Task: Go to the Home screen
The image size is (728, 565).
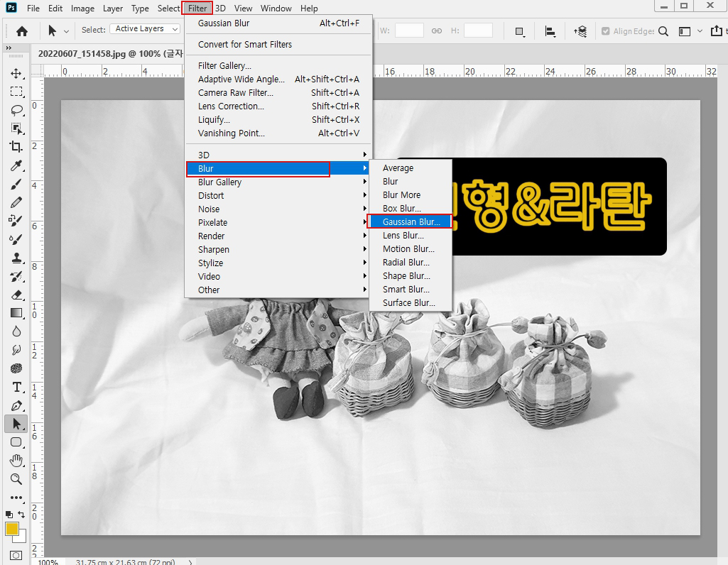Action: (x=22, y=31)
